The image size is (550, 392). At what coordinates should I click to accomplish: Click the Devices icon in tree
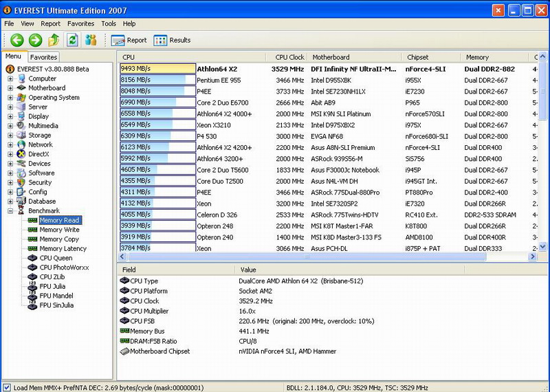(x=21, y=164)
